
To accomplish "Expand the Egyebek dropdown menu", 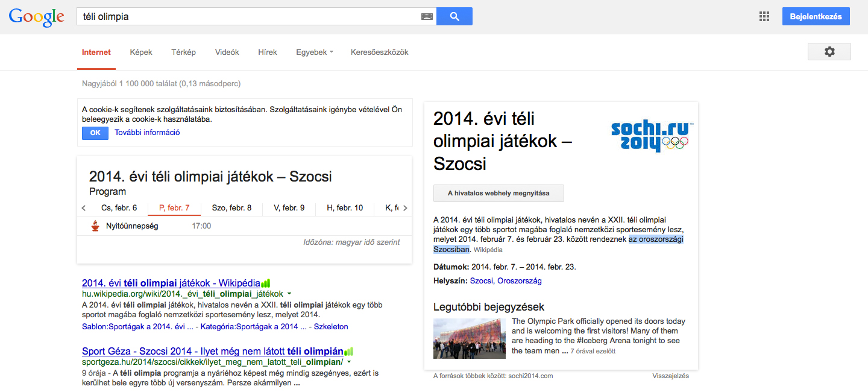I will tap(315, 52).
